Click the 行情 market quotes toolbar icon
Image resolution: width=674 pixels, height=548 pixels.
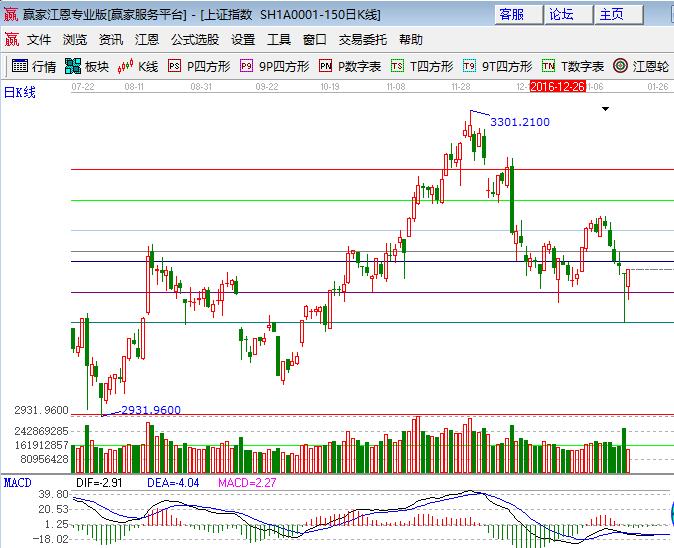pyautogui.click(x=34, y=66)
